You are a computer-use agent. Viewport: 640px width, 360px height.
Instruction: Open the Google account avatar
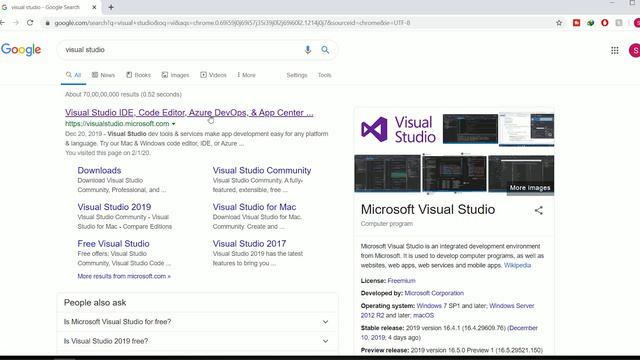coord(635,50)
